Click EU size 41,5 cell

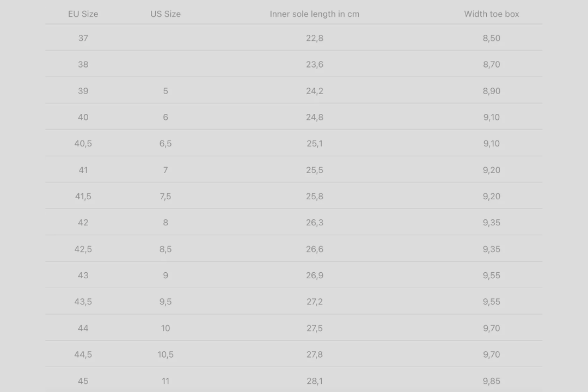tap(83, 197)
